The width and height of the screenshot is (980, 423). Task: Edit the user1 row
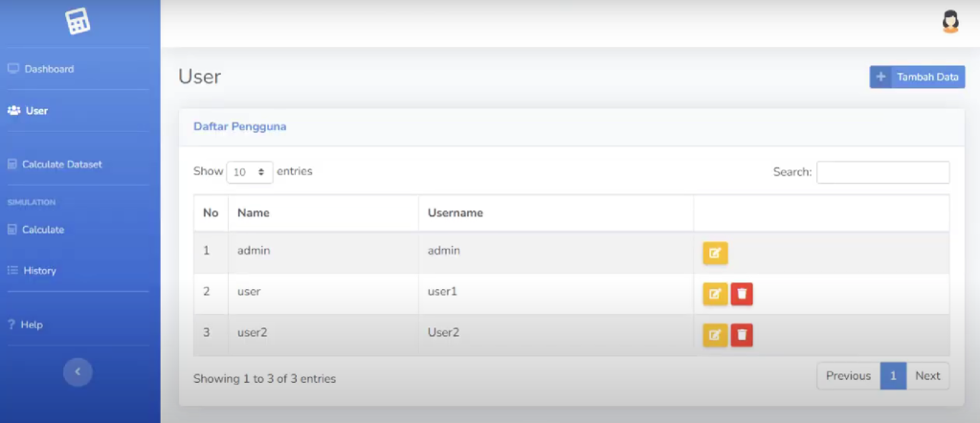pos(715,294)
